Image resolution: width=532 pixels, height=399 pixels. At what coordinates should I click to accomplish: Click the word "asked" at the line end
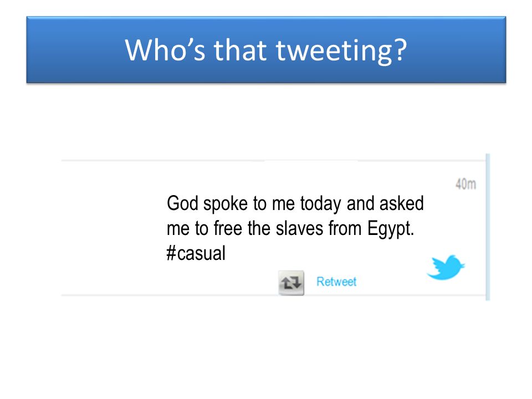402,203
